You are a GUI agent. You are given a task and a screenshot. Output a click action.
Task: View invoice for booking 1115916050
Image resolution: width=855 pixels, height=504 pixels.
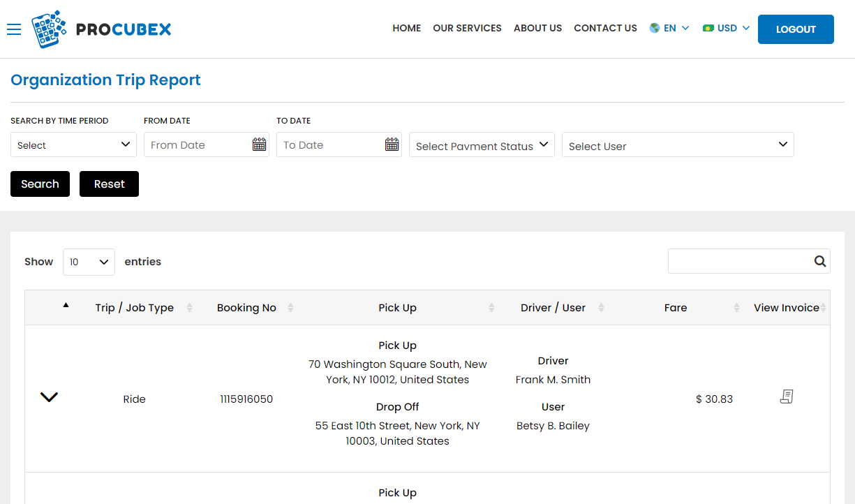(x=786, y=397)
